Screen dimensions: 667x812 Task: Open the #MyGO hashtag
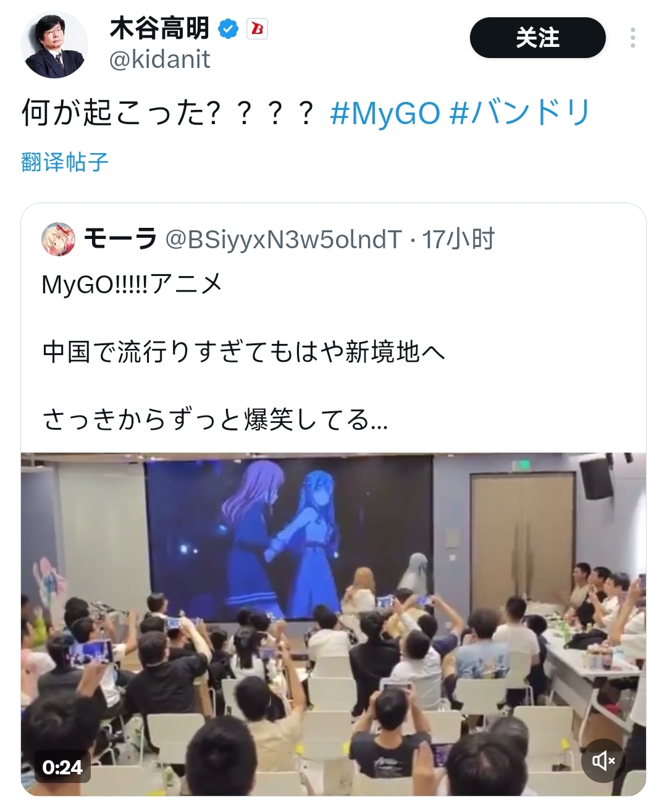click(385, 114)
